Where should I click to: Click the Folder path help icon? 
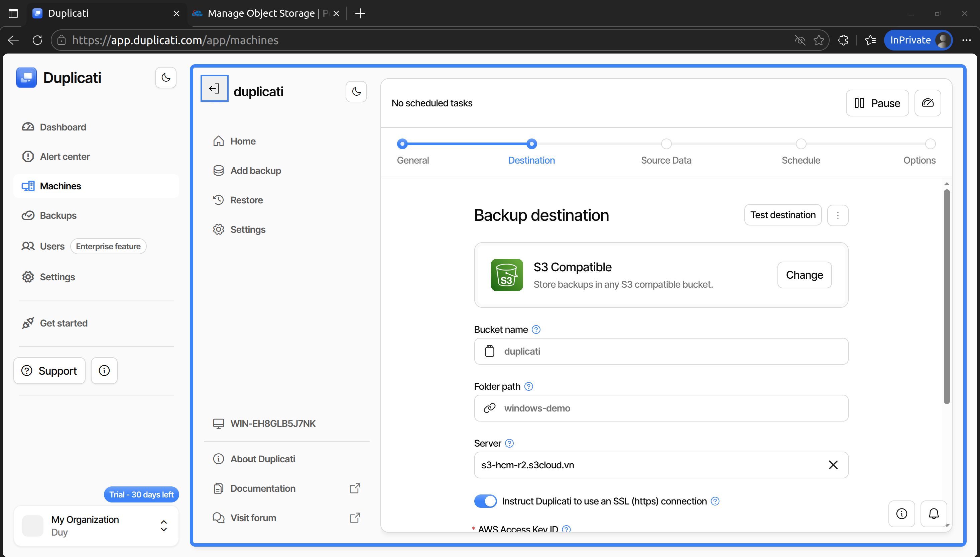click(x=528, y=386)
